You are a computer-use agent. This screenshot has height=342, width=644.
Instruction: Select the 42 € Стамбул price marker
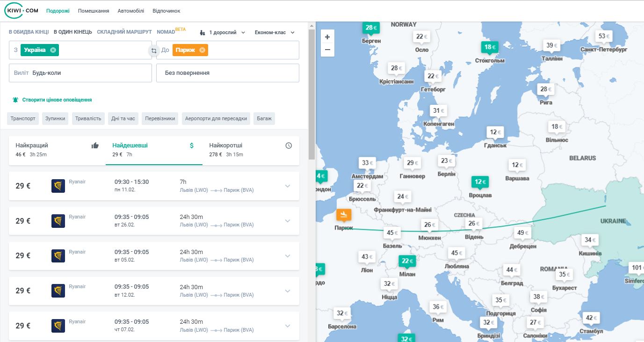[x=591, y=318]
